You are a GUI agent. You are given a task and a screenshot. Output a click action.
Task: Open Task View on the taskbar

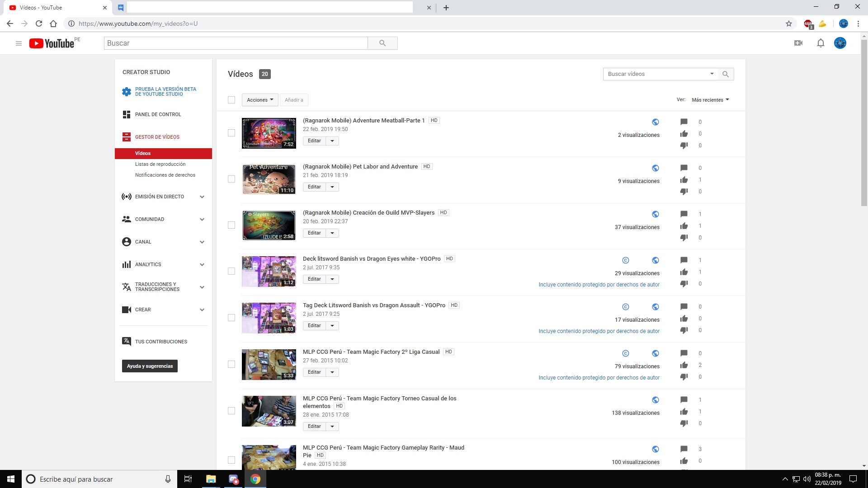(x=188, y=479)
